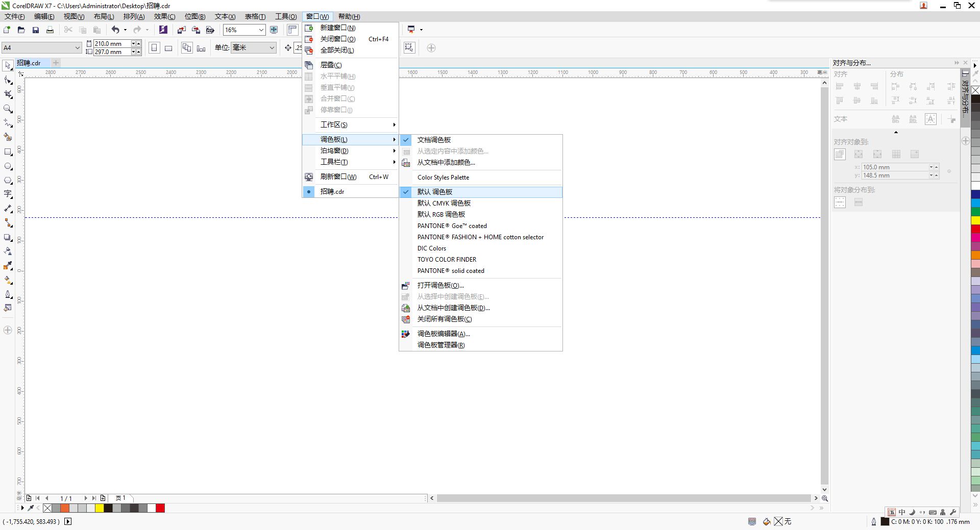
Task: Choose the Crop tool
Action: click(8, 94)
